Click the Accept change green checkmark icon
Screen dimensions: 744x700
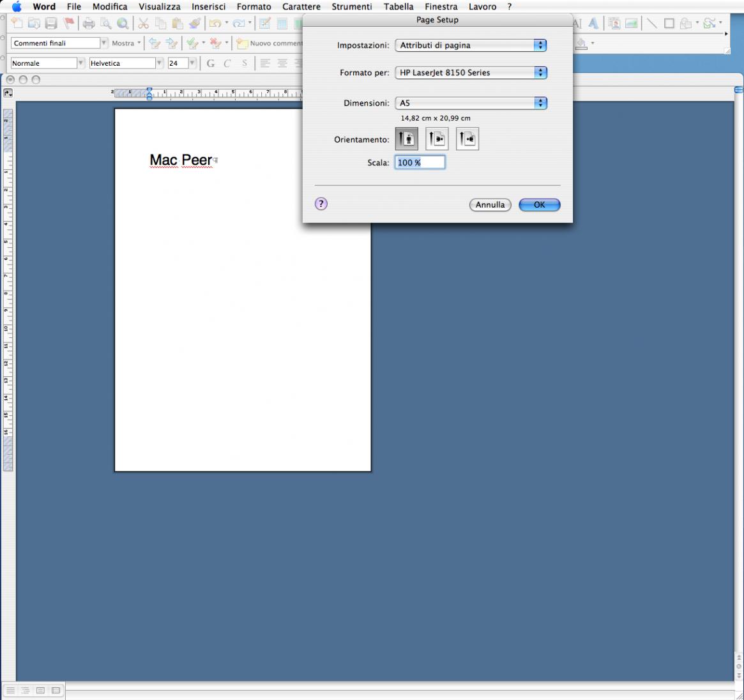(192, 43)
